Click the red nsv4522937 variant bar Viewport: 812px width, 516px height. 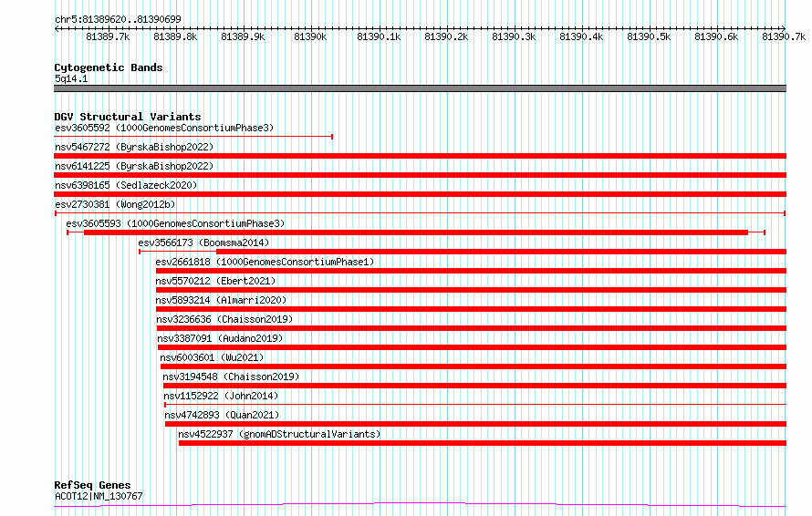point(483,443)
